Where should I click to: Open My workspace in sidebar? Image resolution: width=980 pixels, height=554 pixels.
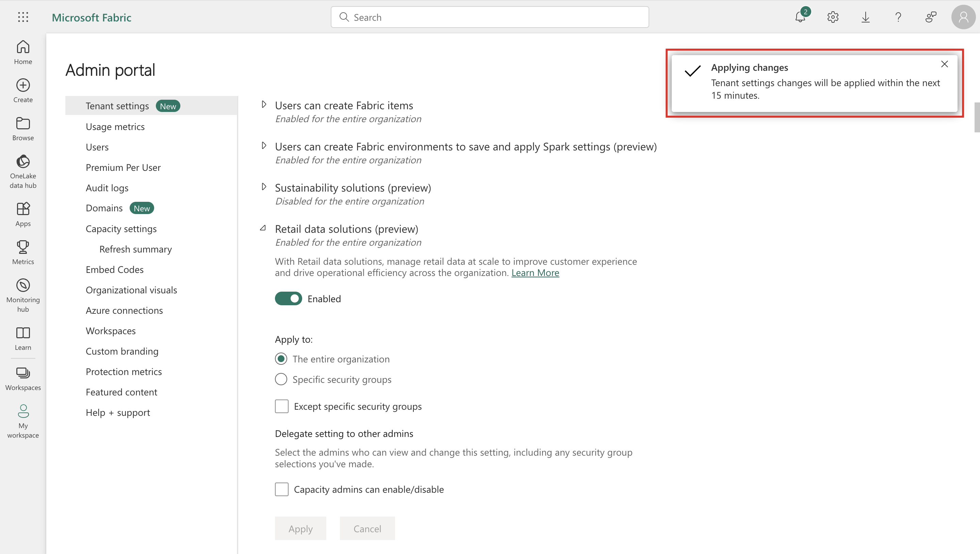pos(23,422)
